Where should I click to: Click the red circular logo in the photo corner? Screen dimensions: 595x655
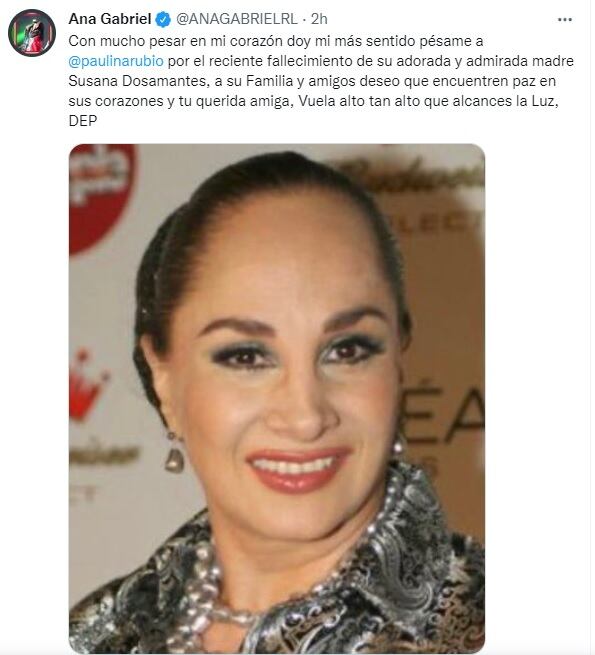point(101,196)
